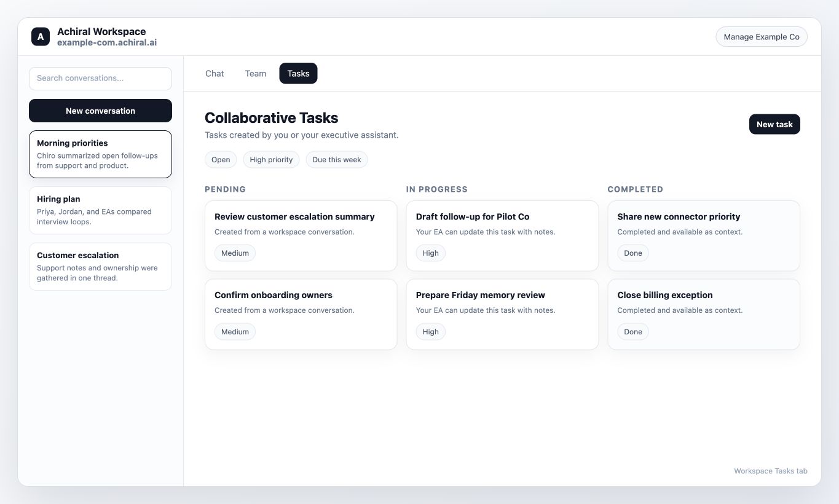839x504 pixels.
Task: Click High badge on Prepare Friday memory review
Action: [x=431, y=332]
